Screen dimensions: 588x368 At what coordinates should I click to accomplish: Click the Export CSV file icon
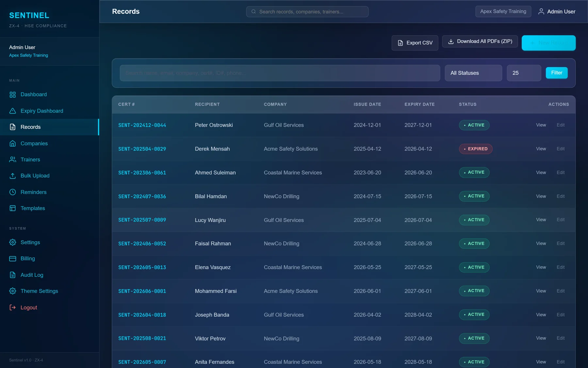tap(400, 43)
